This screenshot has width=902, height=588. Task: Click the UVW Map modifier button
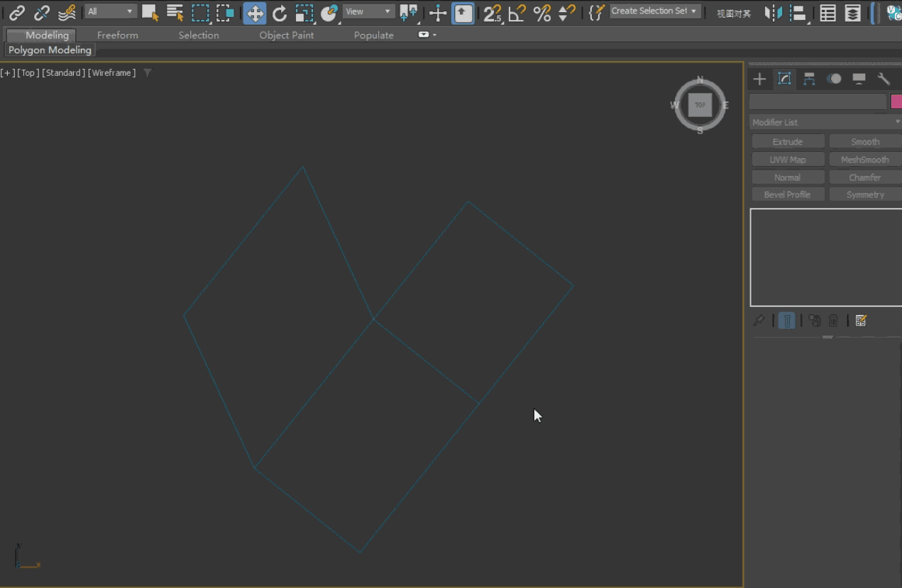[788, 160]
